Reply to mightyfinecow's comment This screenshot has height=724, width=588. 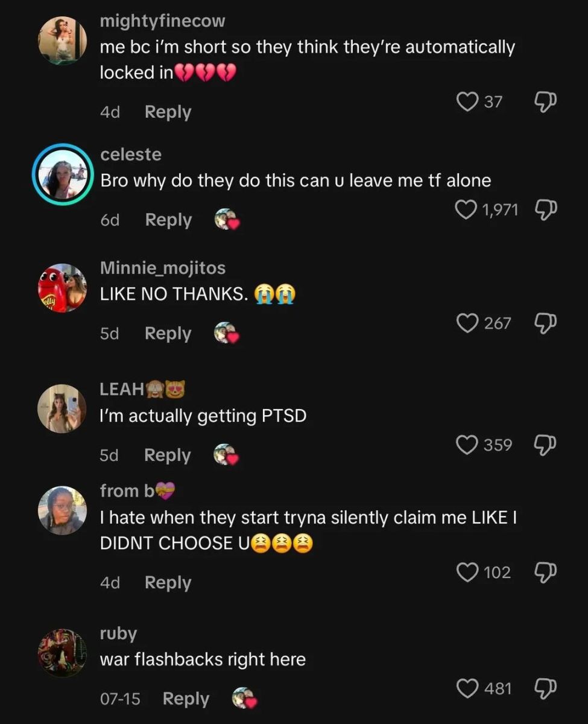coord(168,112)
